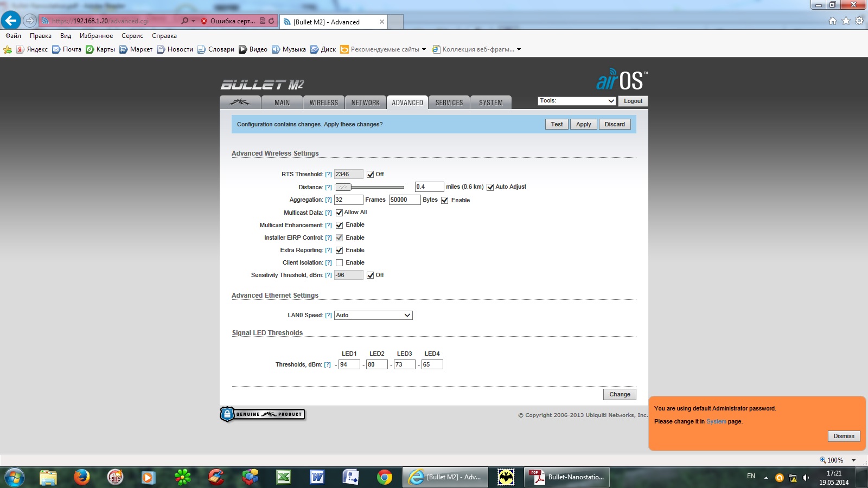Open Яндекс bookmark in favorites bar
The height and width of the screenshot is (488, 868).
[x=32, y=49]
